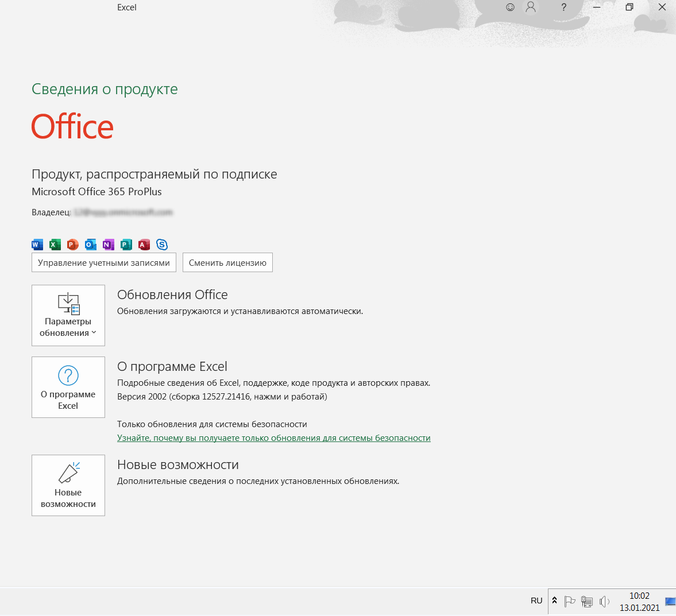The image size is (676, 616).
Task: Open the volume speaker icon
Action: [x=604, y=601]
